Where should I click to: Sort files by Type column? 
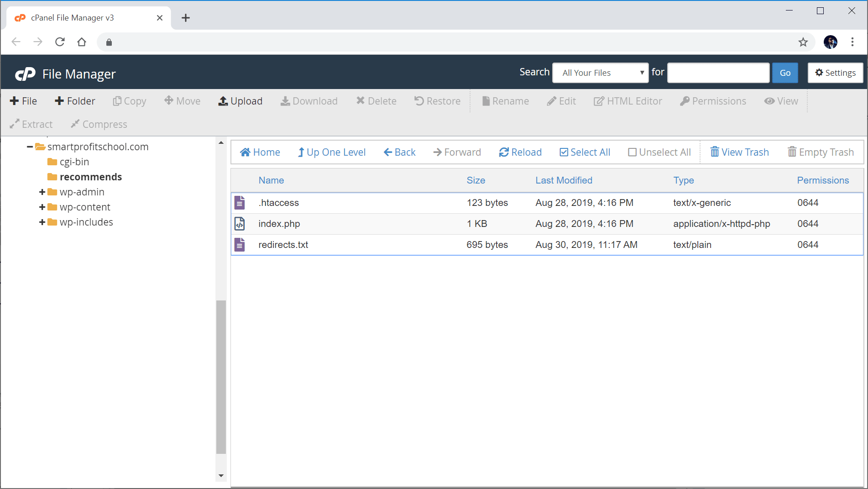pyautogui.click(x=684, y=180)
